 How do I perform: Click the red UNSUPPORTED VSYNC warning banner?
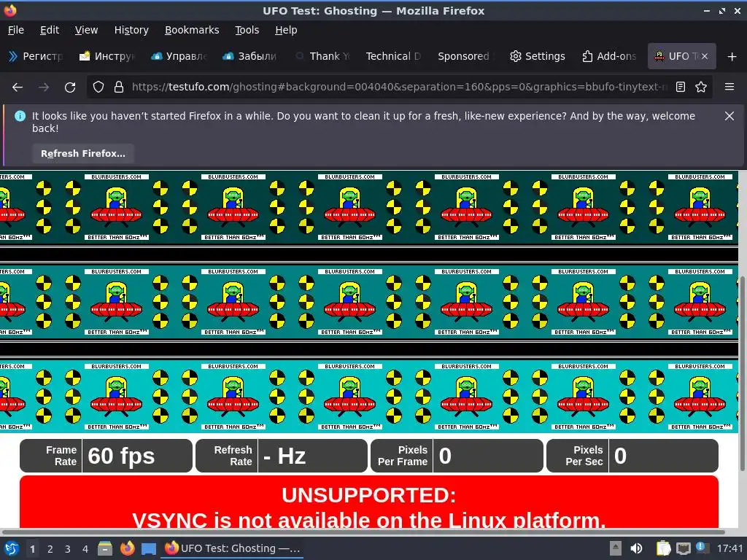[x=368, y=502]
